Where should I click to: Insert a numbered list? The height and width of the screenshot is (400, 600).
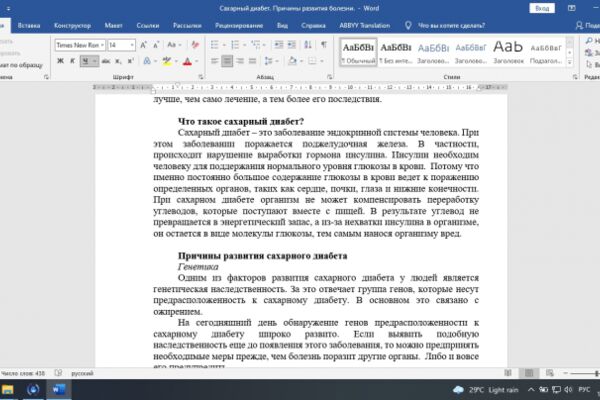[235, 45]
